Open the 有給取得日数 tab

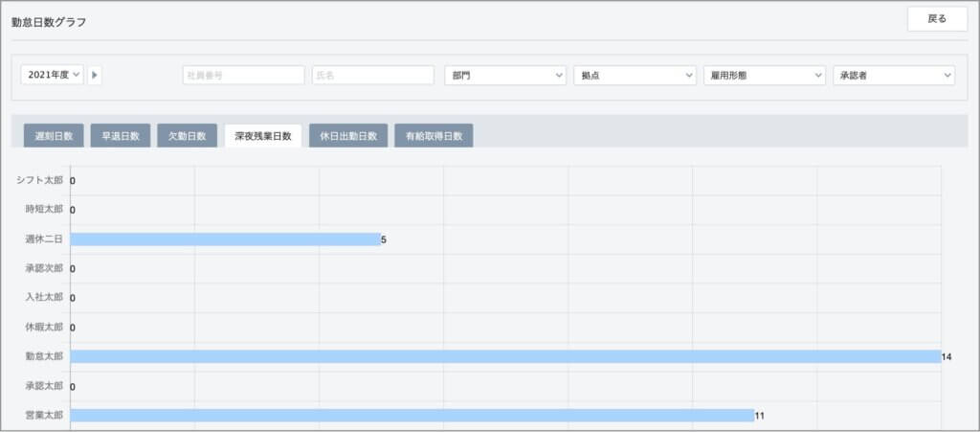434,136
